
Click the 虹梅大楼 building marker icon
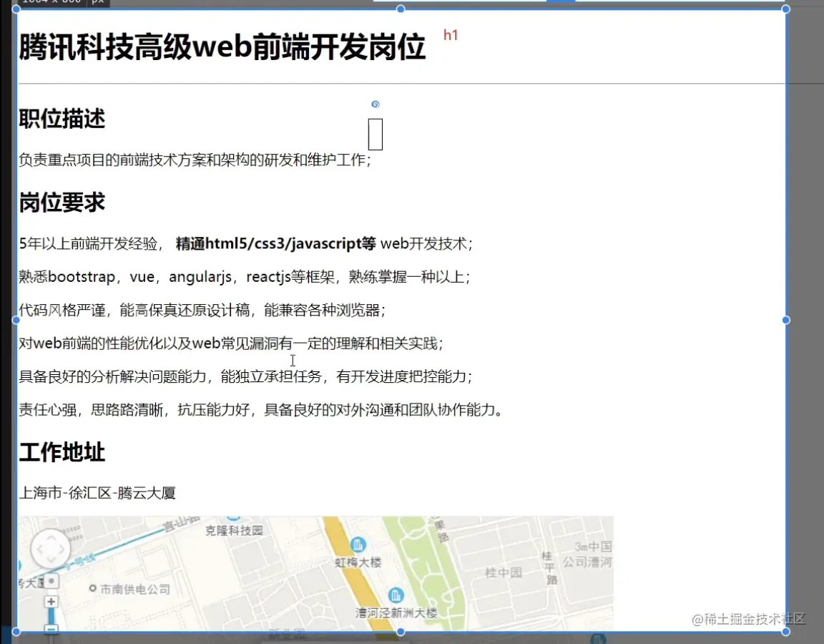point(358,545)
